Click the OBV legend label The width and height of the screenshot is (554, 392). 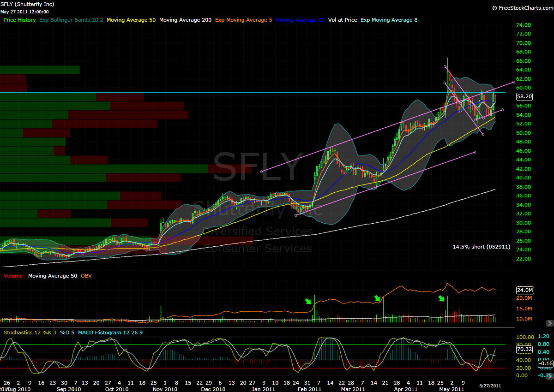pyautogui.click(x=86, y=276)
